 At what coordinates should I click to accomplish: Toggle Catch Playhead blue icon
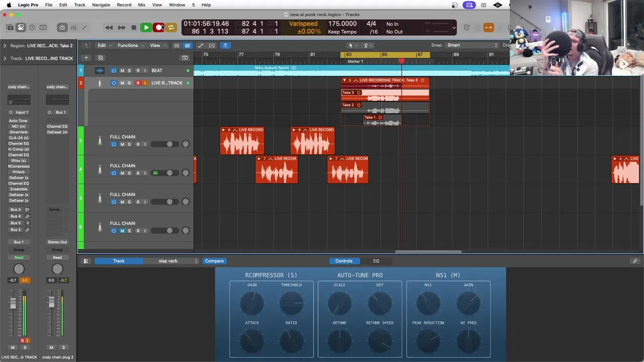pos(225,45)
